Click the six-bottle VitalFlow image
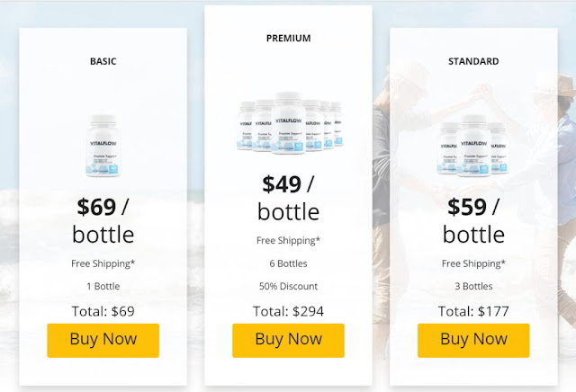This screenshot has width=576, height=392. 290,122
